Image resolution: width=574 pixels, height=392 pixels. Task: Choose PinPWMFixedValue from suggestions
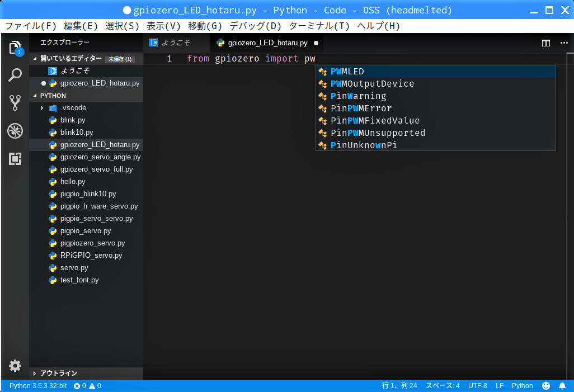click(436, 121)
